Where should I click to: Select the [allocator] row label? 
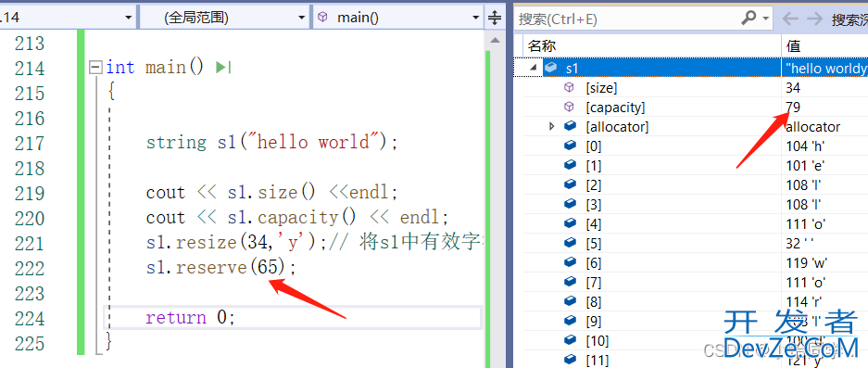[x=617, y=127]
